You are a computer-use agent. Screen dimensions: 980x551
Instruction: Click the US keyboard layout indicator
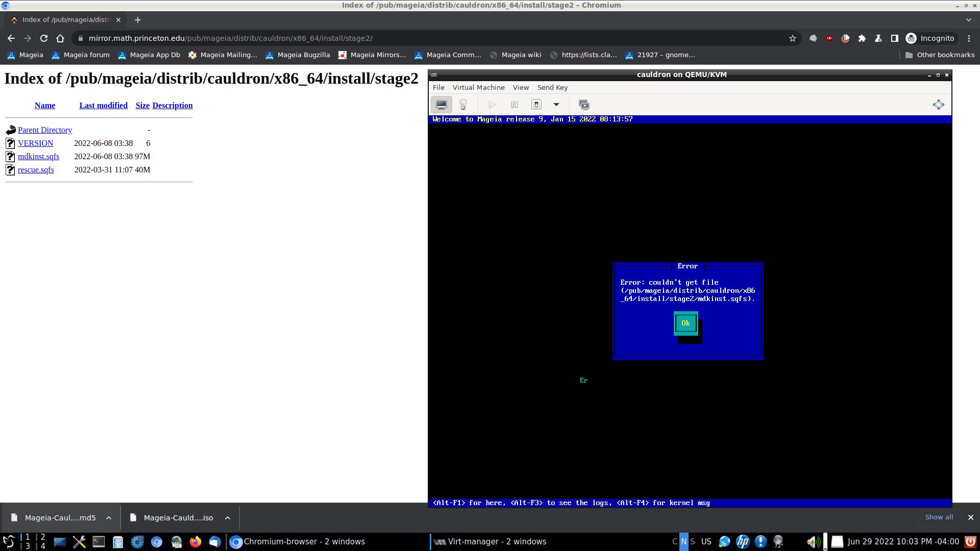coord(706,542)
